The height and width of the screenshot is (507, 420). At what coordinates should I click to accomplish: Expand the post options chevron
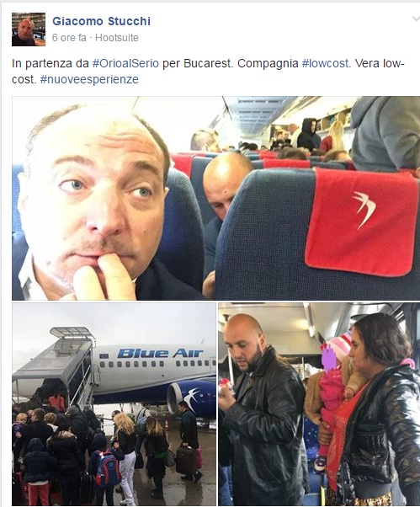point(416,19)
